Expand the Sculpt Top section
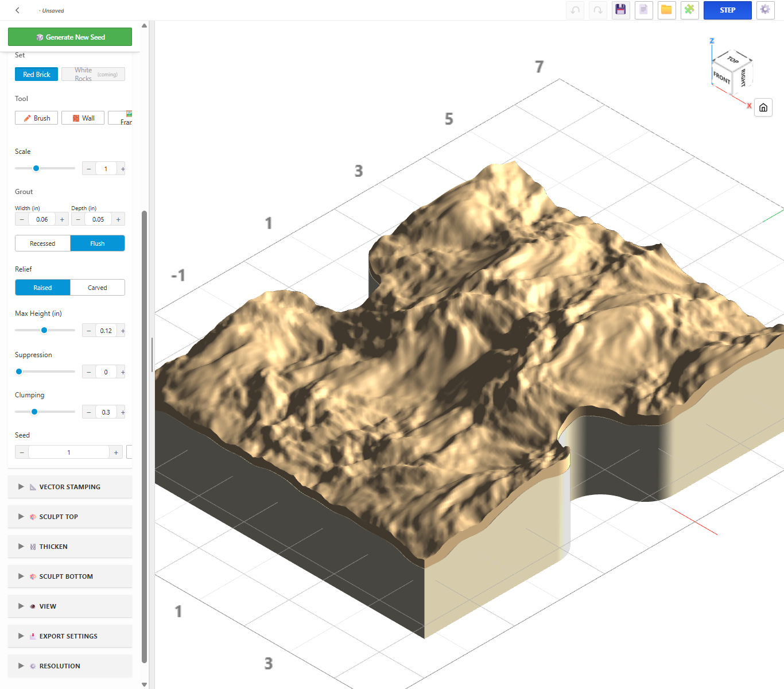This screenshot has height=689, width=784. pyautogui.click(x=70, y=517)
